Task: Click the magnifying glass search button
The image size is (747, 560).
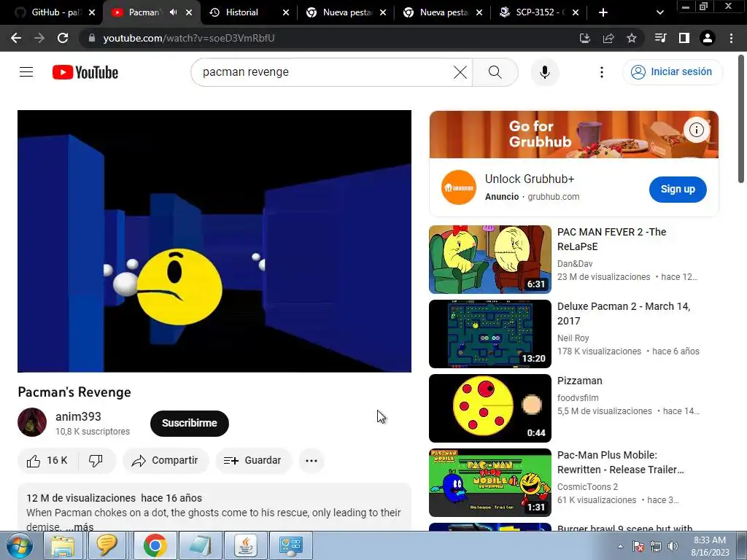Action: [x=495, y=72]
